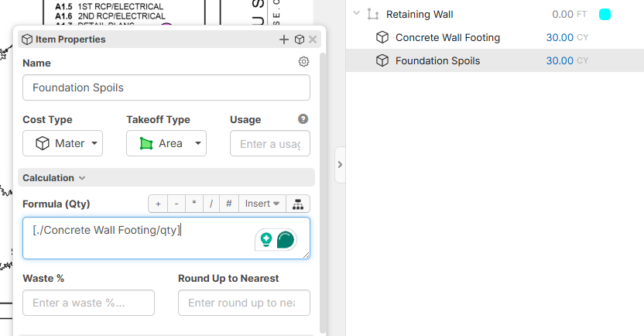Click the cube icon beside the header plus
Viewport: 644px width, 336px height.
pos(300,39)
